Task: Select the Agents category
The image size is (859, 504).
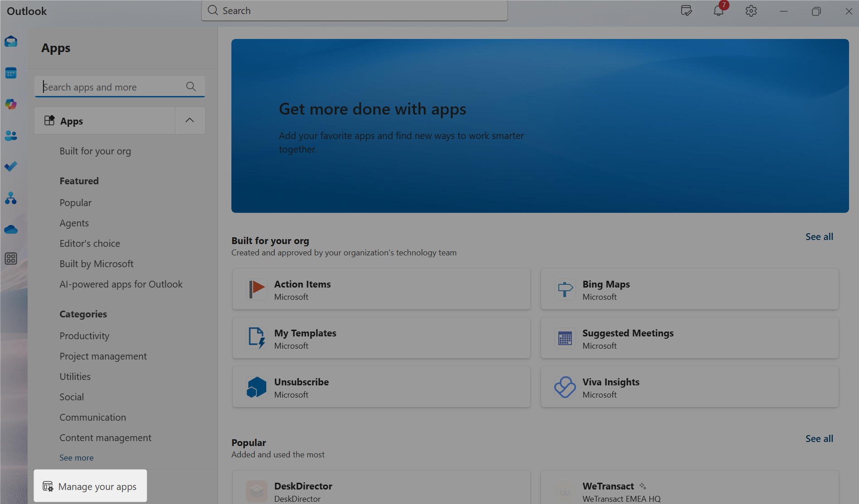Action: 74,223
